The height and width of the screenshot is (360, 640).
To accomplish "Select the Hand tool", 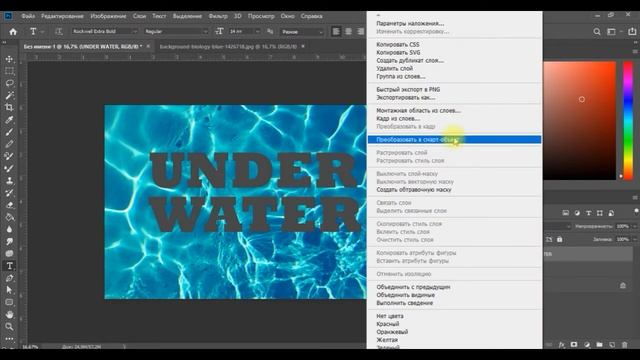I will pos(9,314).
